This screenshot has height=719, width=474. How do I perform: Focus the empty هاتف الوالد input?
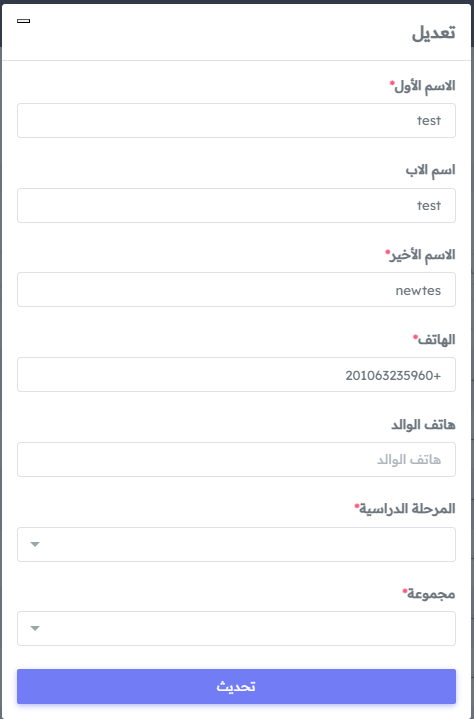237,459
